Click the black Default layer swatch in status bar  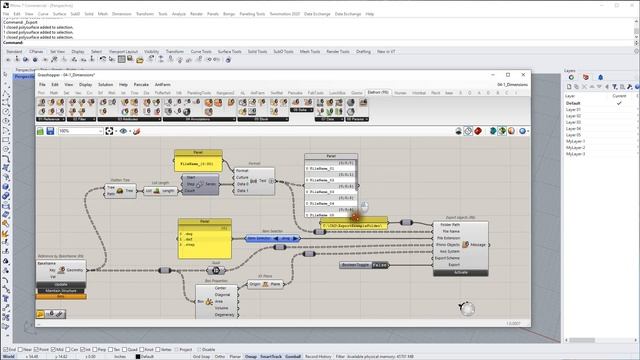pos(138,356)
